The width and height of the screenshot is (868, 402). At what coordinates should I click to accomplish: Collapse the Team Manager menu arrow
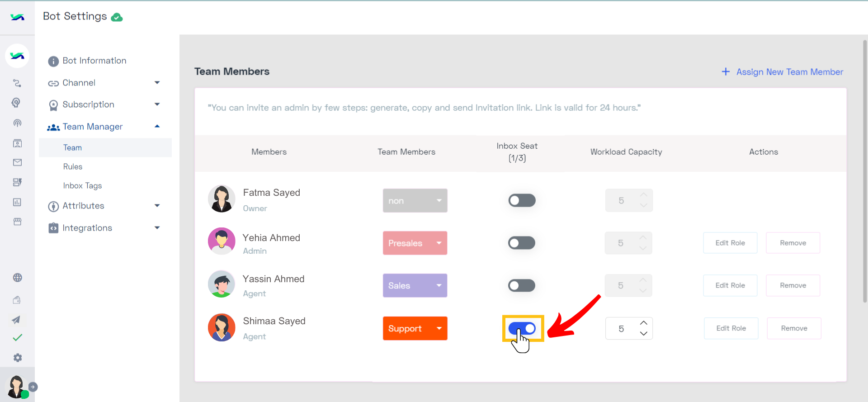[x=157, y=126]
